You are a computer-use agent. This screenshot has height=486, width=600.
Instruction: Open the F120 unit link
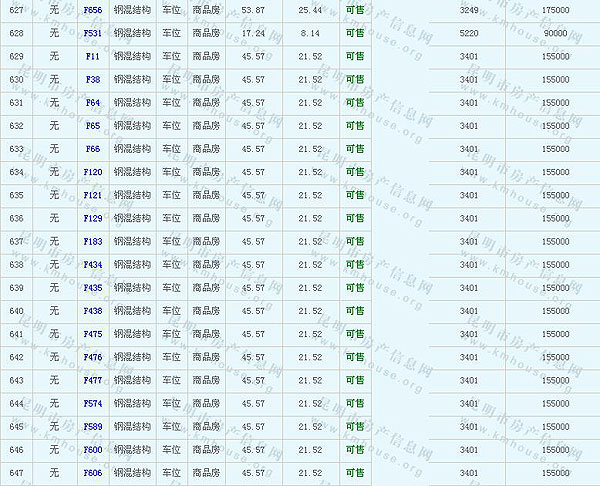tap(93, 172)
